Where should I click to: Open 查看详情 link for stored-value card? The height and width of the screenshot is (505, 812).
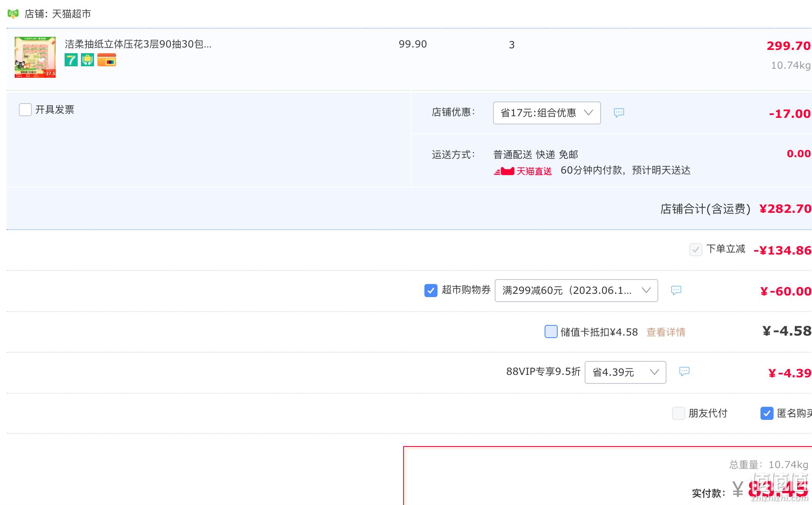666,332
